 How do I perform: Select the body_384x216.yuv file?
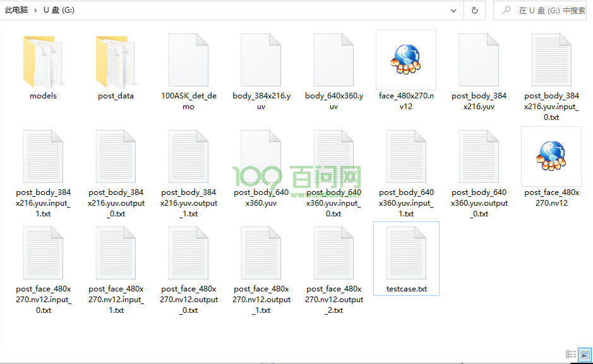261,62
